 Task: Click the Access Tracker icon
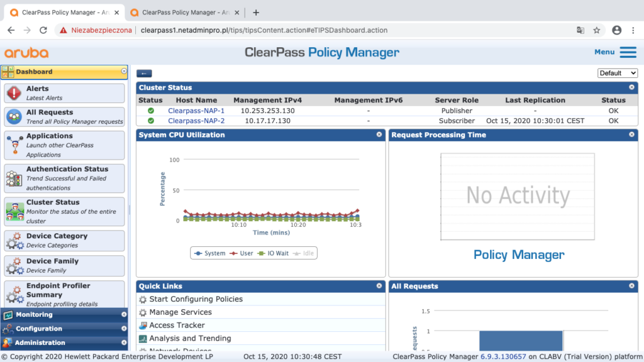pyautogui.click(x=143, y=326)
